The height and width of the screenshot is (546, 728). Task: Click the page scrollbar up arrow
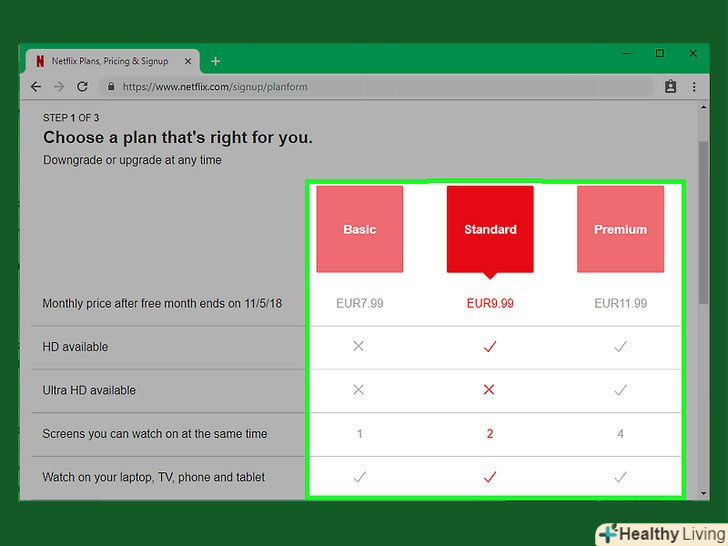point(703,108)
